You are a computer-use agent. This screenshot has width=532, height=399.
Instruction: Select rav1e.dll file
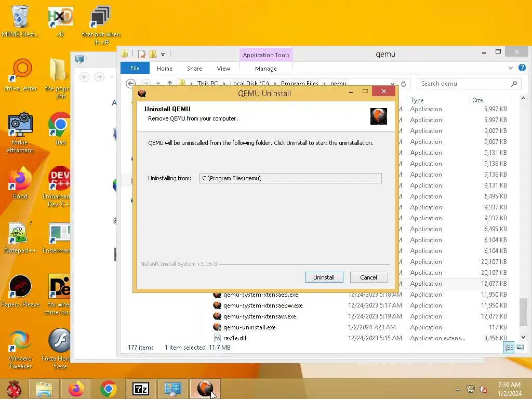[x=235, y=338]
